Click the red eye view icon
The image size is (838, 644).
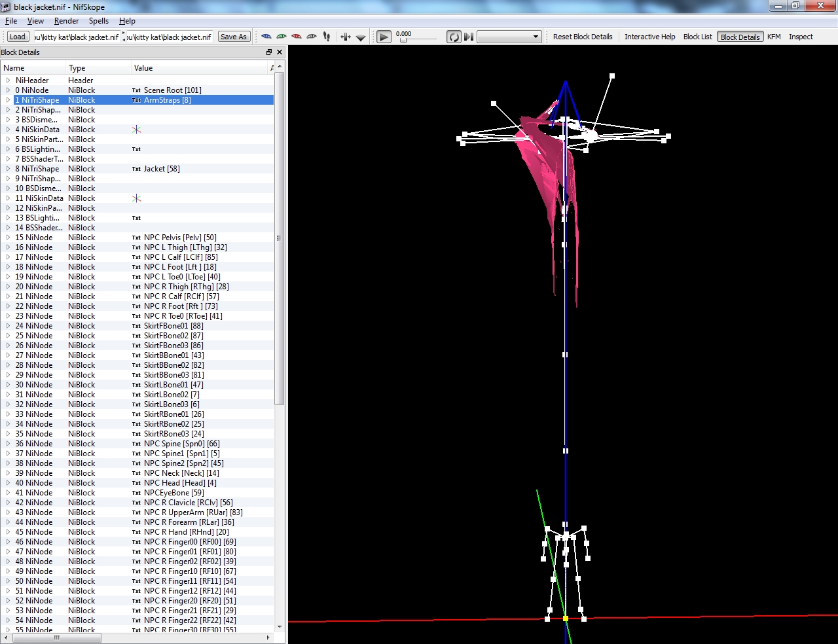[297, 37]
